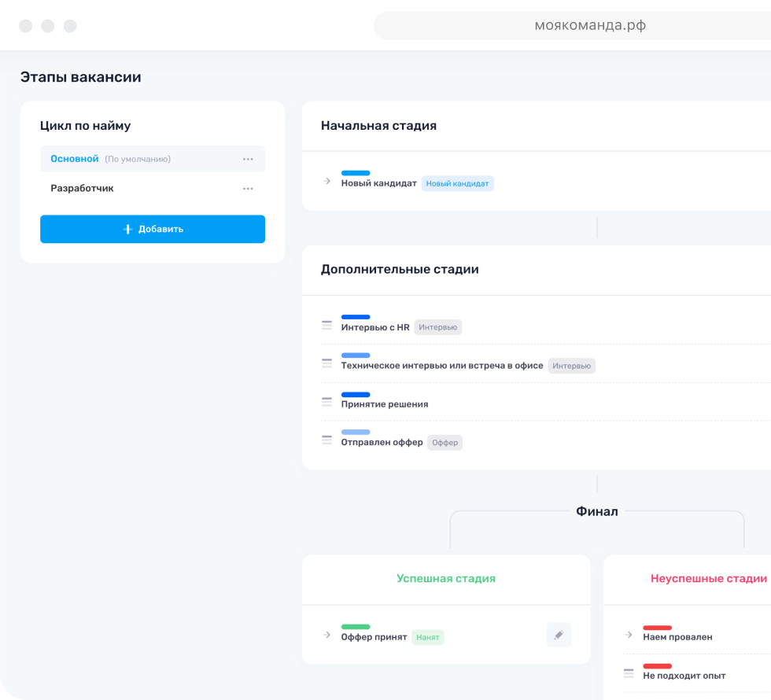Click red color bar above Не подходит опыт
The image size is (771, 700).
tap(658, 666)
